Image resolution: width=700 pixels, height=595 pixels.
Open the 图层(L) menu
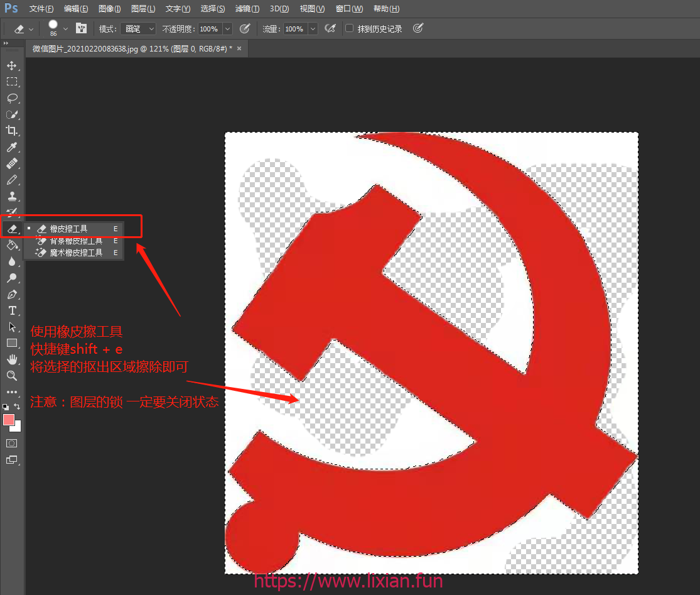coord(143,9)
